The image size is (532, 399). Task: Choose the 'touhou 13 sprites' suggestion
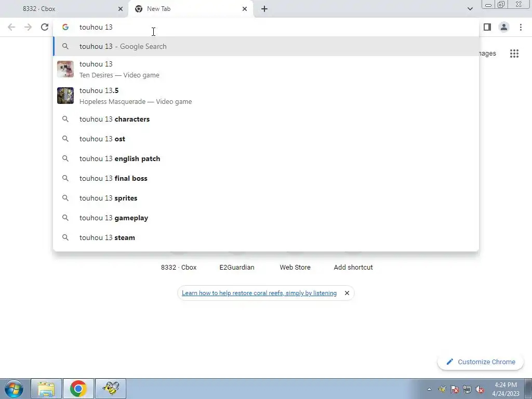point(266,198)
